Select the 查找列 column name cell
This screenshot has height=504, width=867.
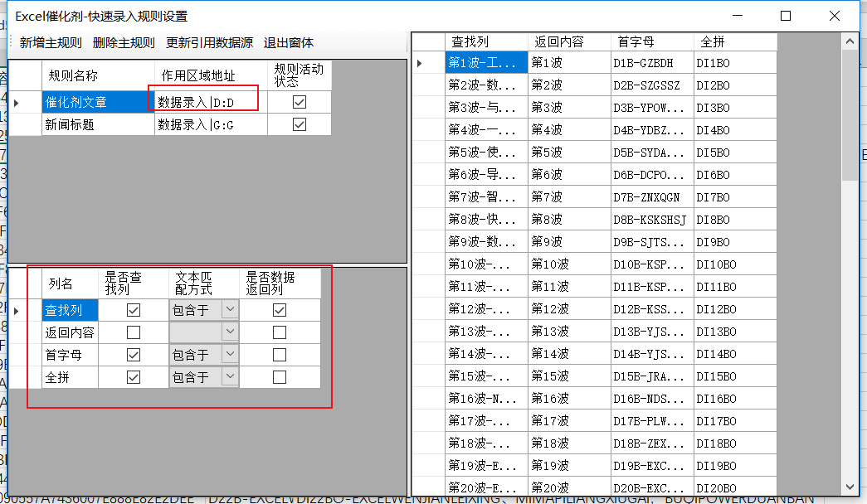(x=70, y=310)
